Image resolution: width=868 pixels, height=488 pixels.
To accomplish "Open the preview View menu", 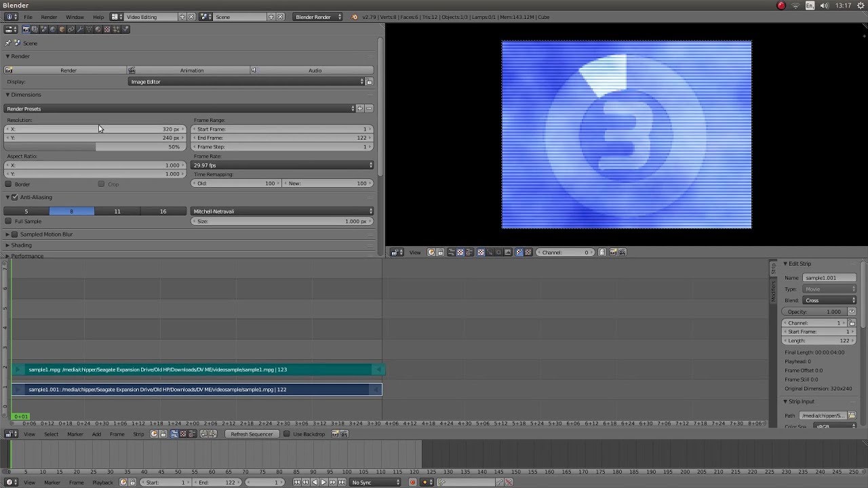I will [415, 252].
